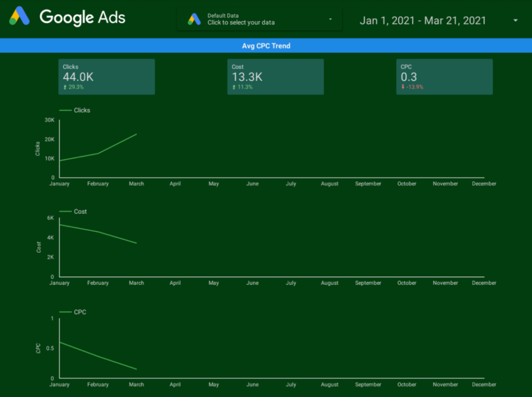
Task: Open the Default Data source dropdown
Action: click(260, 19)
